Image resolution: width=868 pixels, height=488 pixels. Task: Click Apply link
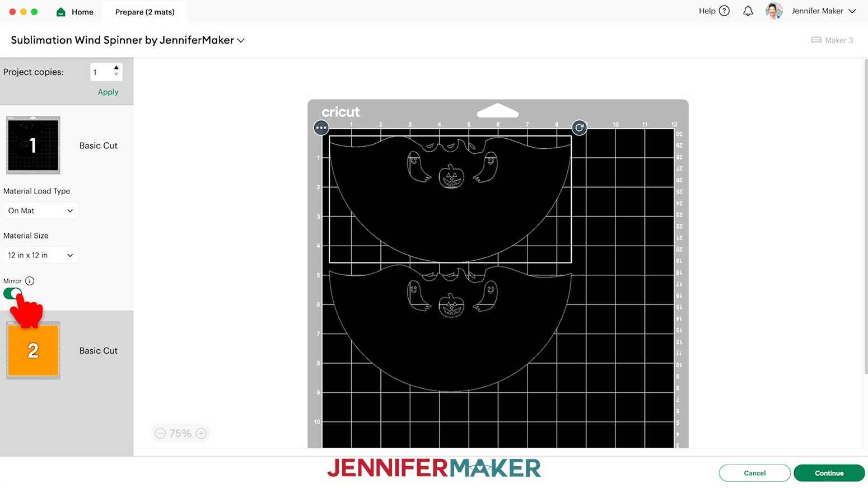(x=108, y=92)
